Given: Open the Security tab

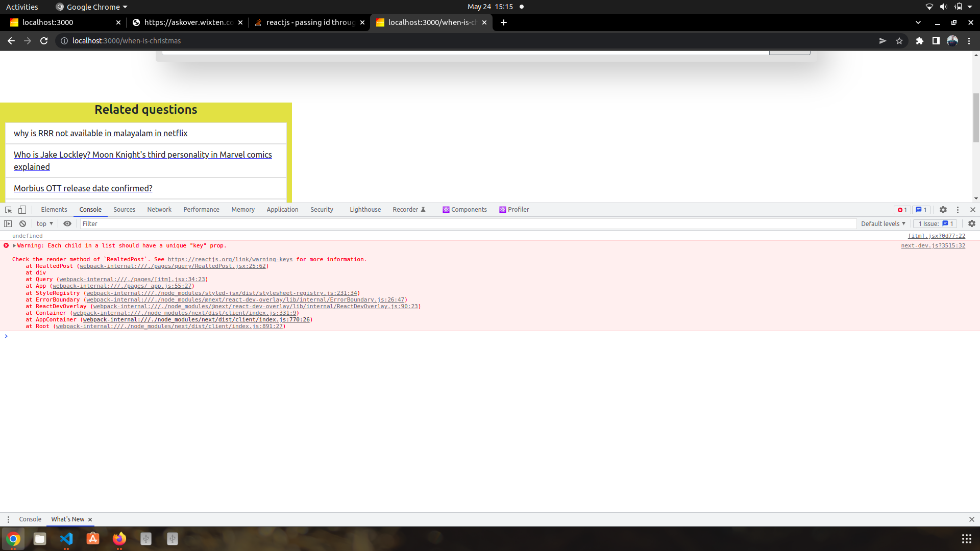Looking at the screenshot, I should [x=322, y=210].
